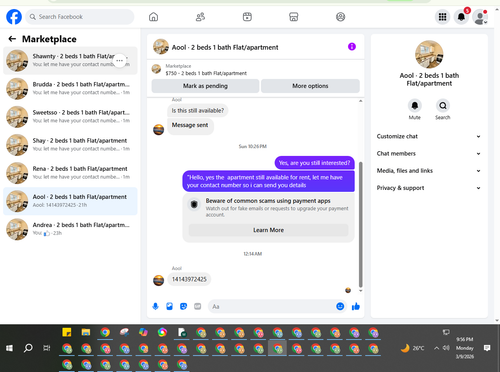
Task: Open the Video icon in top navigation
Action: coord(247,17)
